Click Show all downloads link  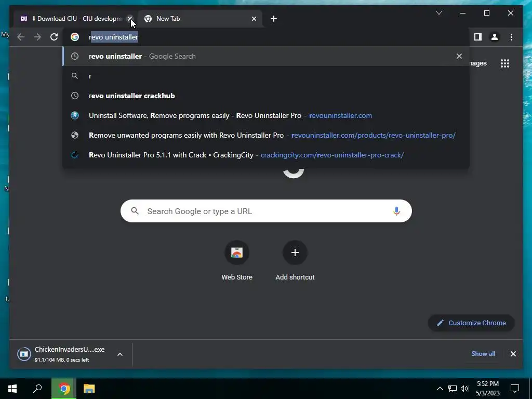click(483, 353)
